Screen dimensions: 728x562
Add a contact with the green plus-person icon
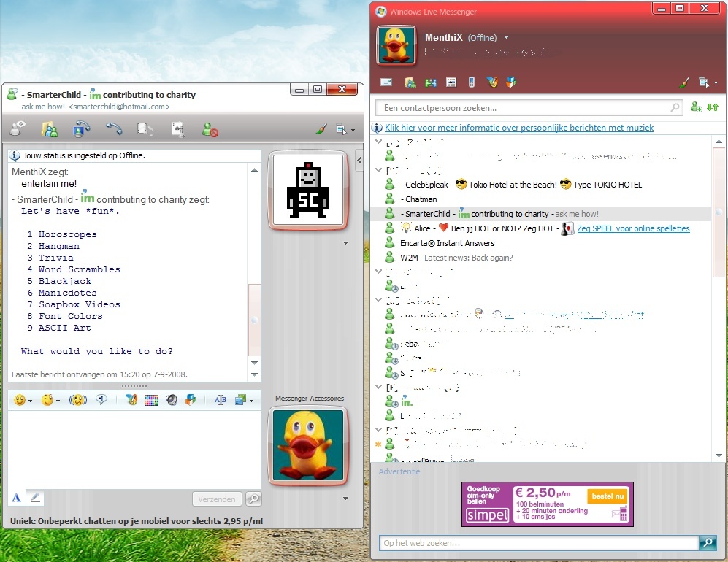point(696,107)
